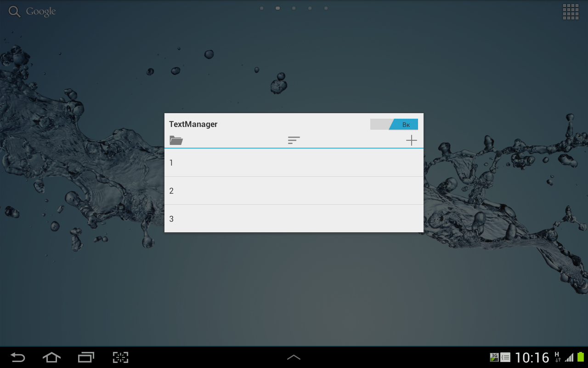Switch to the last home page dot

(x=326, y=8)
